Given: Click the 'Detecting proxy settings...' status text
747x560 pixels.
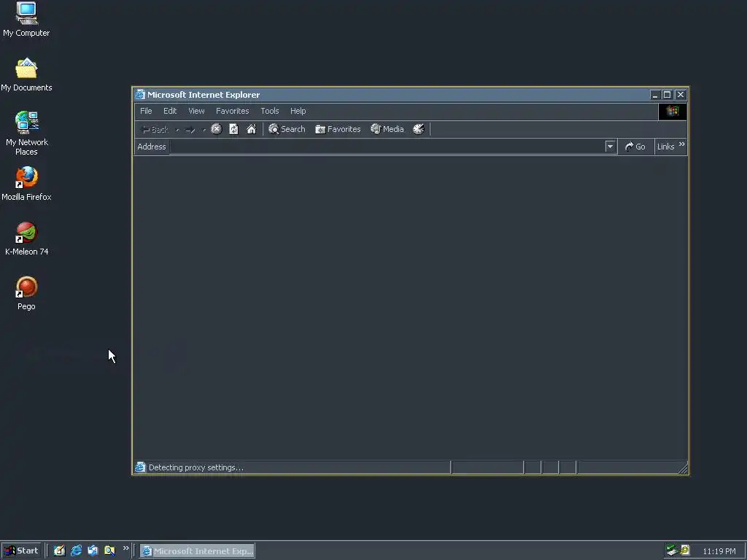Looking at the screenshot, I should coord(196,467).
